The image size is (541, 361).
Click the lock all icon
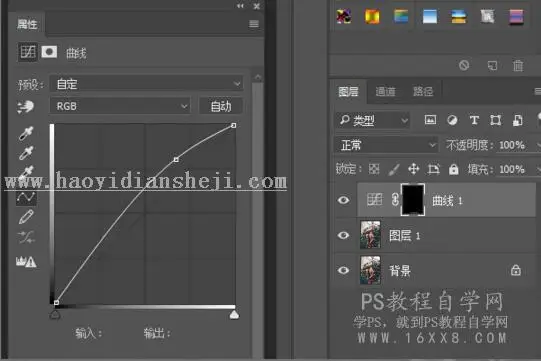454,169
